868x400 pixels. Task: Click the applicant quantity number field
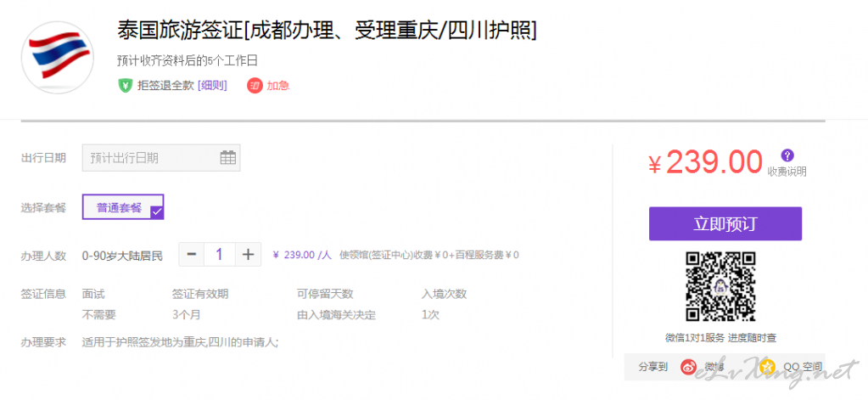pos(220,254)
